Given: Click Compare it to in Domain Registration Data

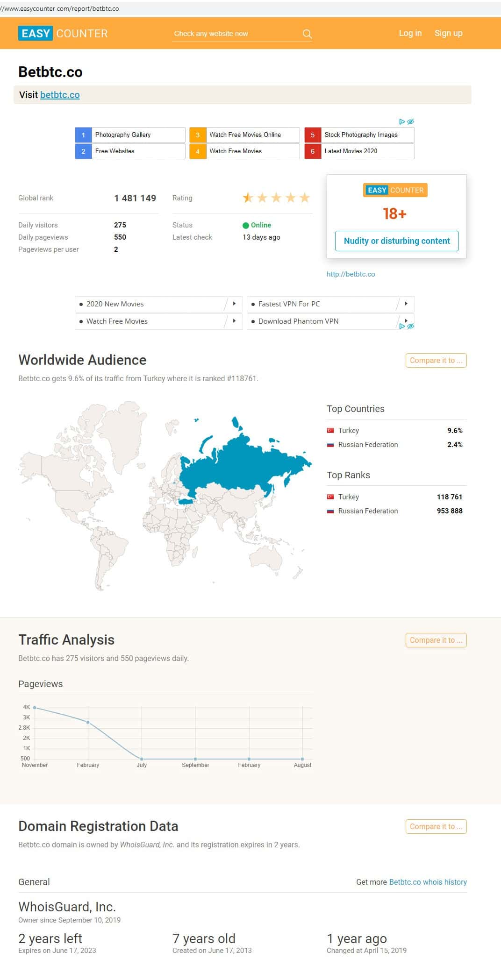Looking at the screenshot, I should [436, 826].
